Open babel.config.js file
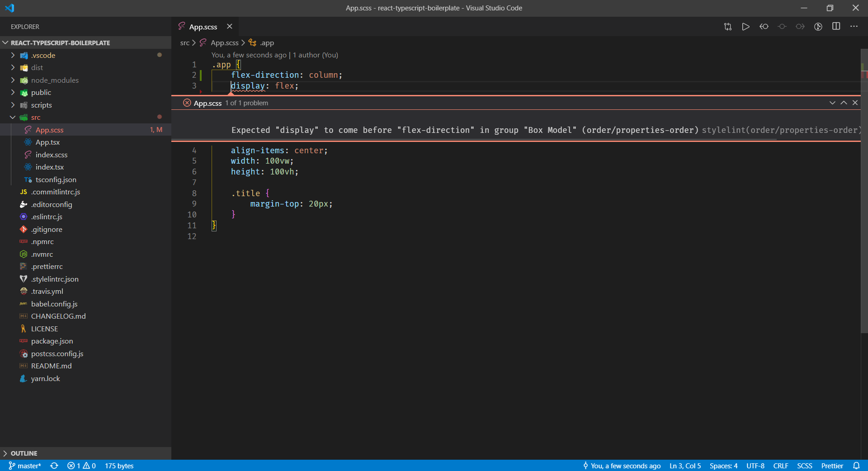 86,304
